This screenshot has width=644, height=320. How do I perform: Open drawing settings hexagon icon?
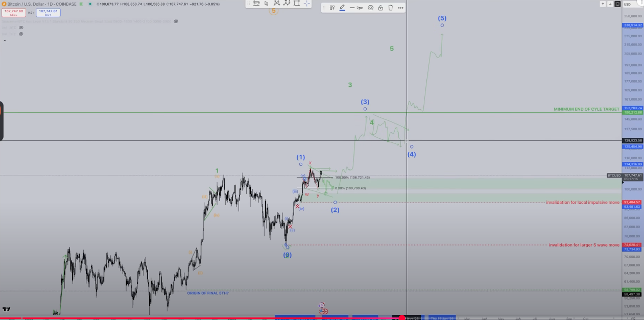371,8
